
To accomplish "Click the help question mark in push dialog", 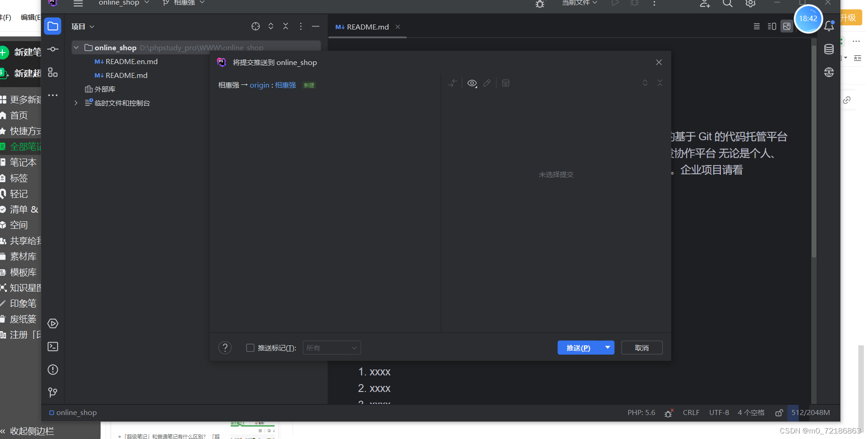I will 225,347.
